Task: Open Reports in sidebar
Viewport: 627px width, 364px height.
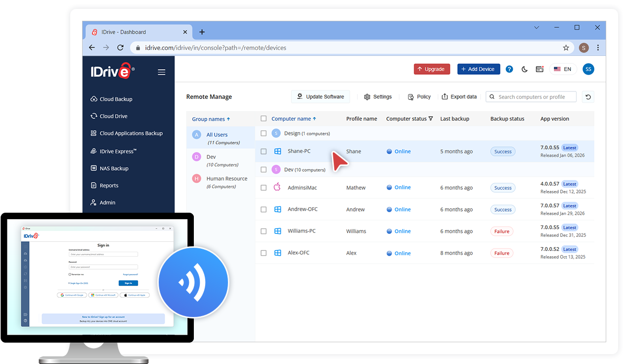Action: tap(104, 185)
